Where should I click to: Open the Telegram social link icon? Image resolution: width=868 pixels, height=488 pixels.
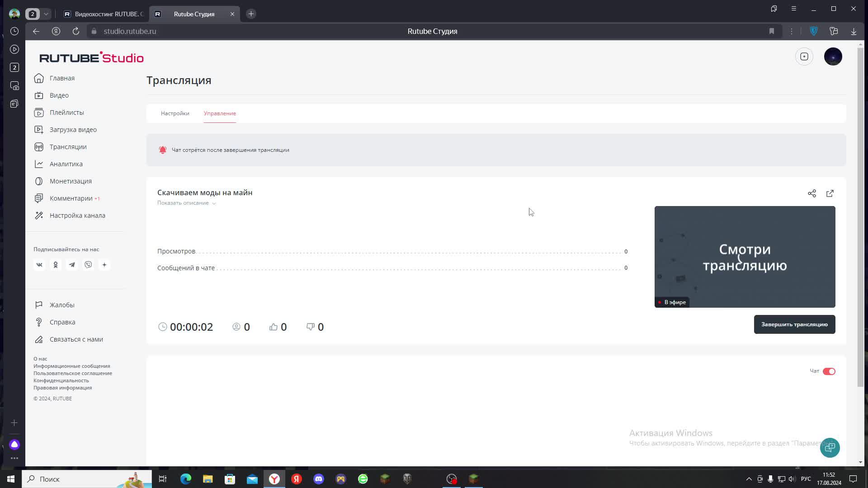click(72, 265)
